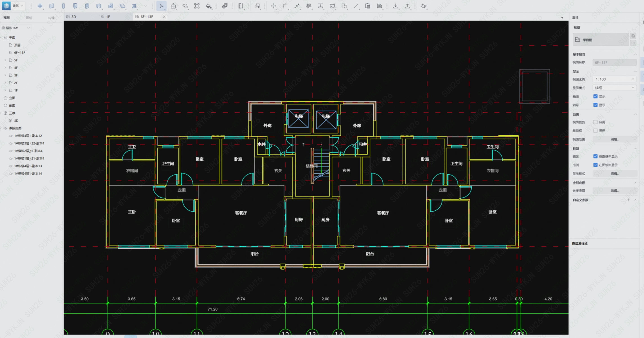Select the axis grid tool icon
644x338 pixels.
tap(40, 6)
